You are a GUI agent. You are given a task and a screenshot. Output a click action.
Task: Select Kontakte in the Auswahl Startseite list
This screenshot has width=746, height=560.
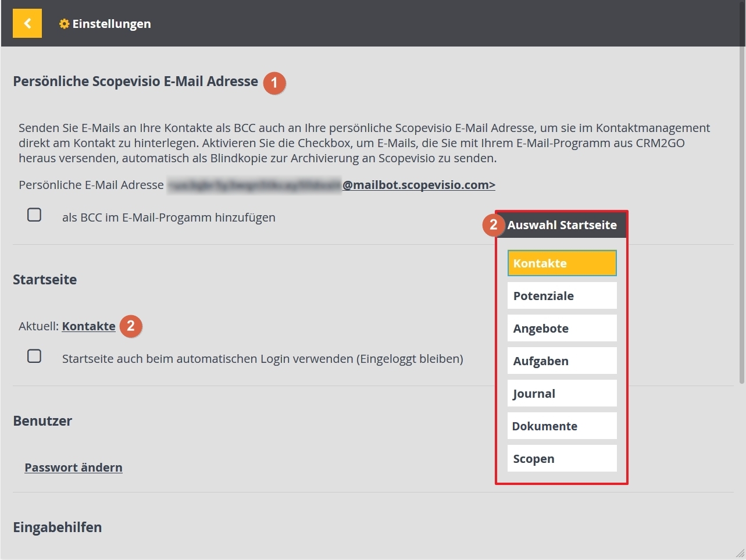(562, 263)
